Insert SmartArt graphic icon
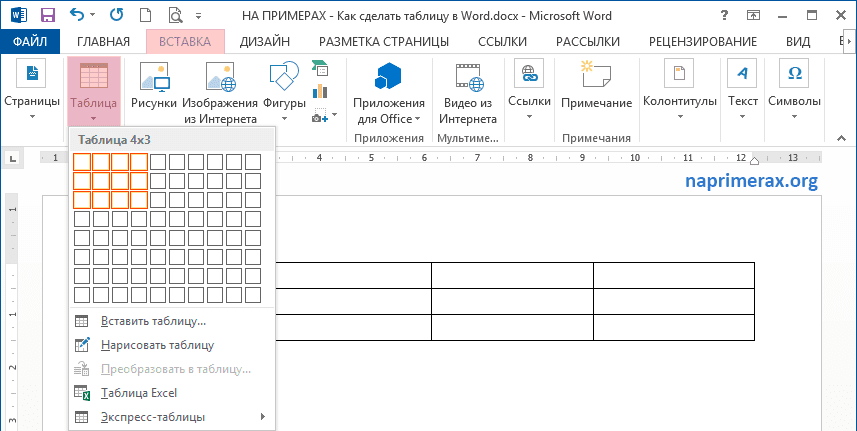The height and width of the screenshot is (431, 857). coord(320,68)
